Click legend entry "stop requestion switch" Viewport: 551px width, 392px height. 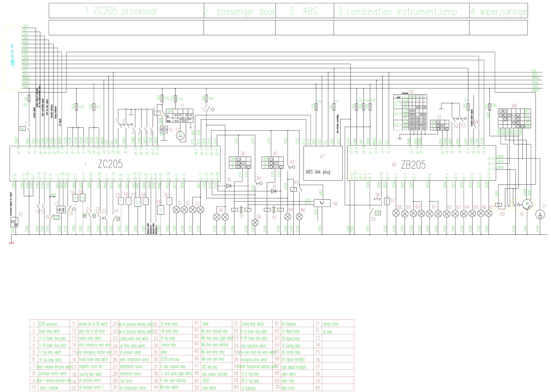click(x=253, y=346)
